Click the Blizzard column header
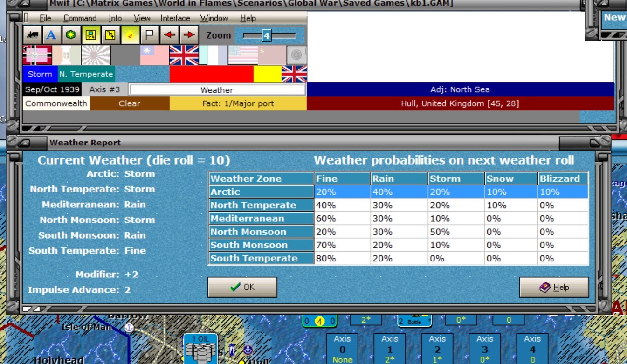 pyautogui.click(x=563, y=179)
